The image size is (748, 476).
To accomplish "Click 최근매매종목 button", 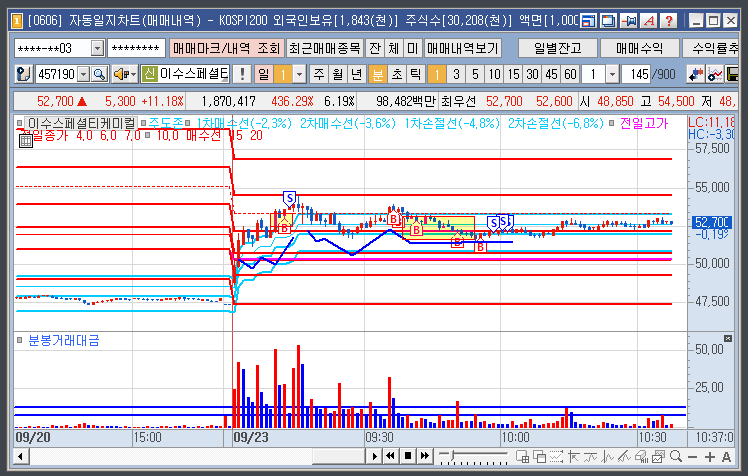I will 325,48.
